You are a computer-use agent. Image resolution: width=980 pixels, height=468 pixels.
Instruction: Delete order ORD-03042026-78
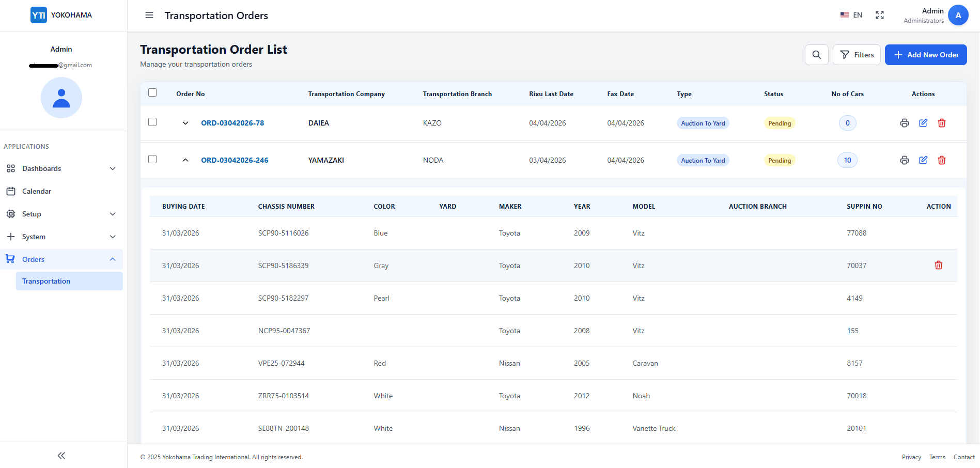tap(941, 123)
